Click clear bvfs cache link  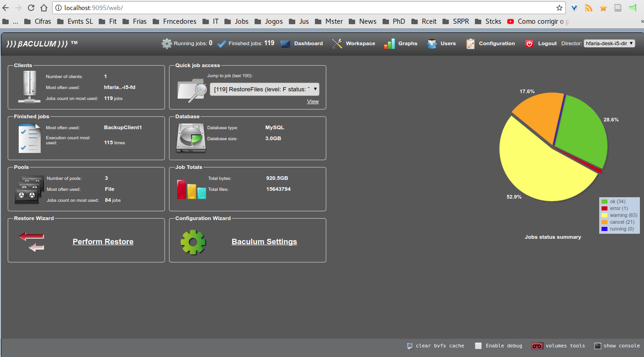point(440,346)
